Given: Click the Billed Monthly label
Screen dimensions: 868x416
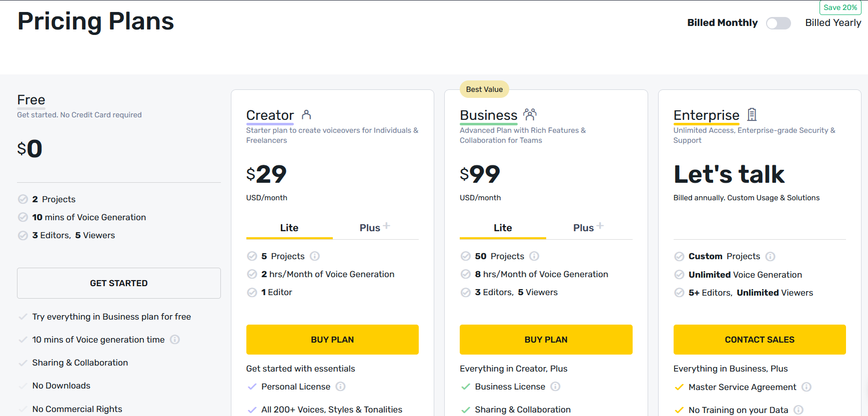Looking at the screenshot, I should [x=722, y=23].
